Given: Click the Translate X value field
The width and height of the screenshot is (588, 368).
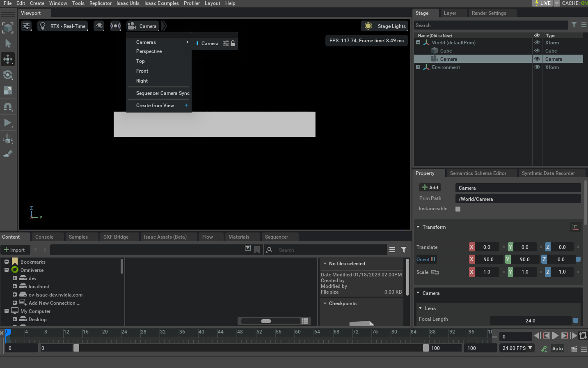Looking at the screenshot, I should tap(487, 247).
